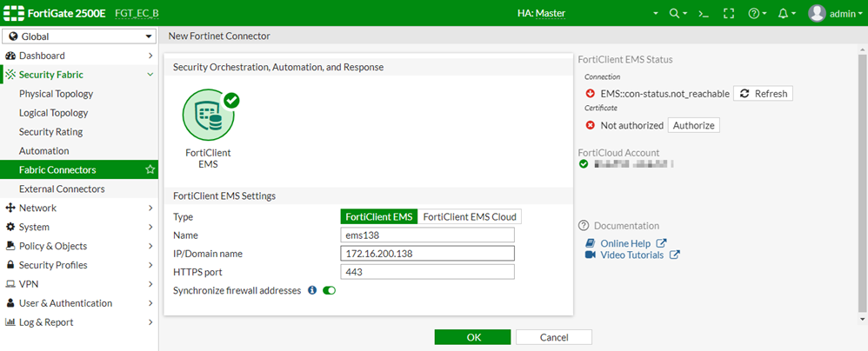Open the Online Help link

tap(625, 243)
